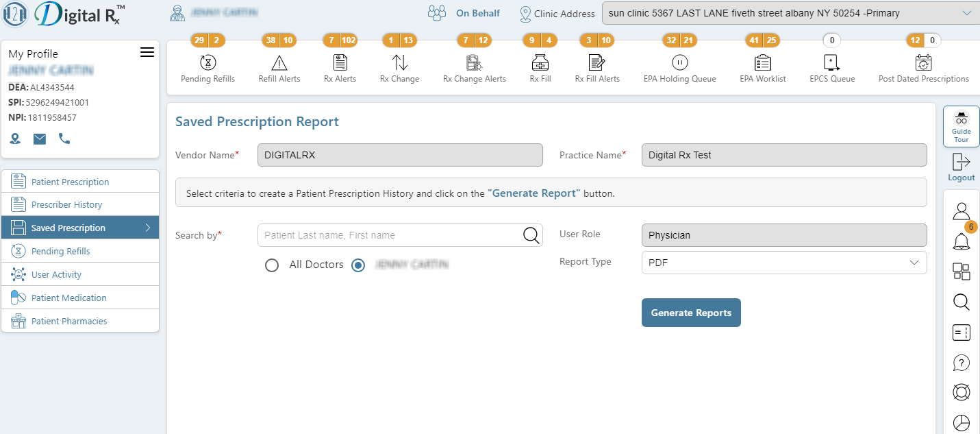Click the email envelope icon in My Profile
This screenshot has width=980, height=434.
coord(40,139)
